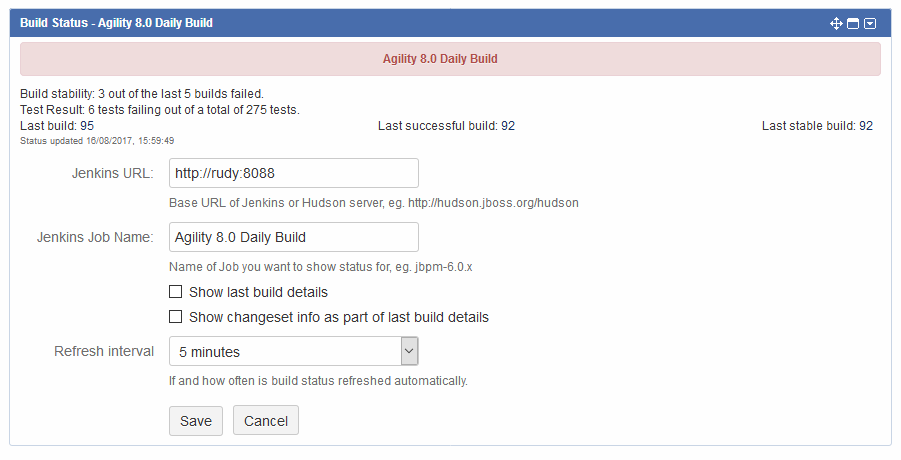Open the gadget options dropdown menu
Screen dimensions: 901x460
[x=870, y=23]
